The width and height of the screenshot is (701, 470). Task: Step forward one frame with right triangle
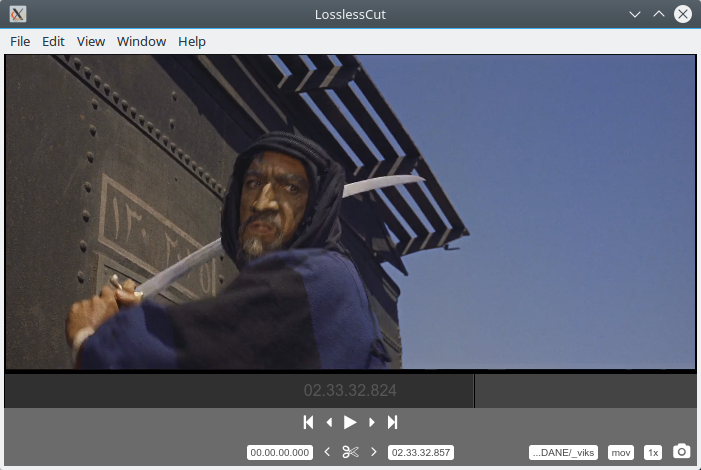[x=371, y=422]
